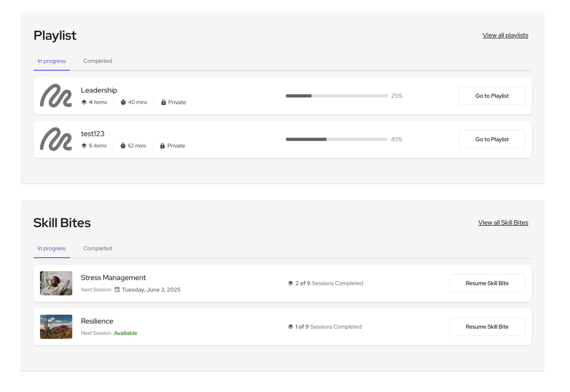The width and height of the screenshot is (570, 392).
Task: Click the Available next session label for Resilience
Action: point(125,333)
